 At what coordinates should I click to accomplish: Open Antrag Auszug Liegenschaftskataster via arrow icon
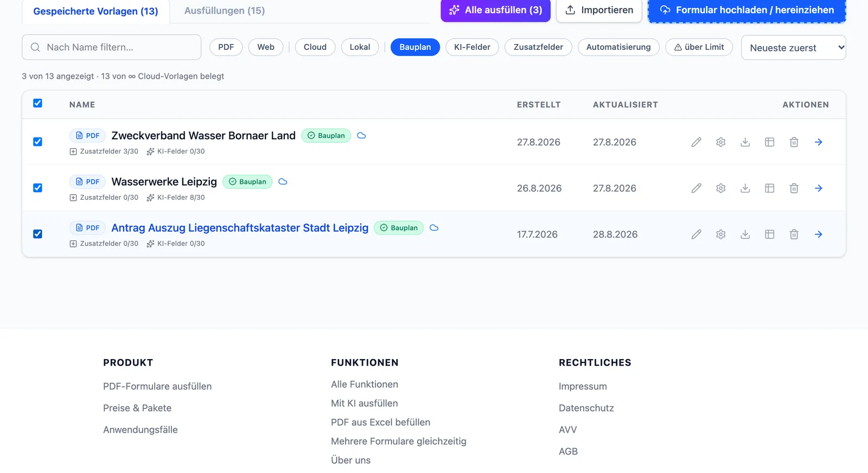[818, 234]
